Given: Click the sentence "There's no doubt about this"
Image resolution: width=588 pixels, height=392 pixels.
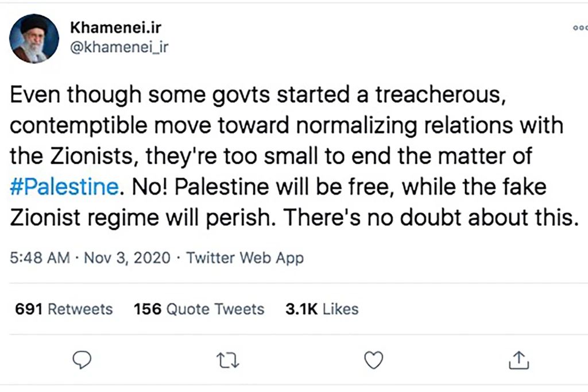Looking at the screenshot, I should pos(430,219).
